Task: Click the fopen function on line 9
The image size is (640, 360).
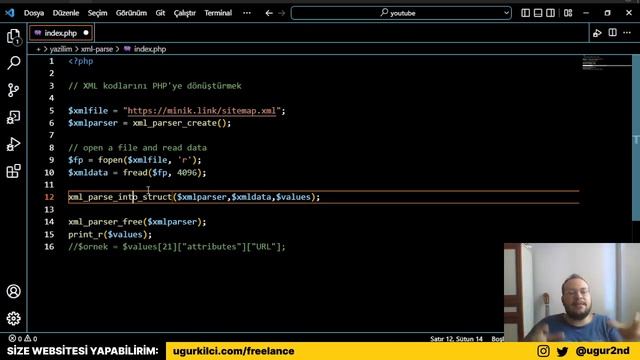Action: [x=110, y=160]
